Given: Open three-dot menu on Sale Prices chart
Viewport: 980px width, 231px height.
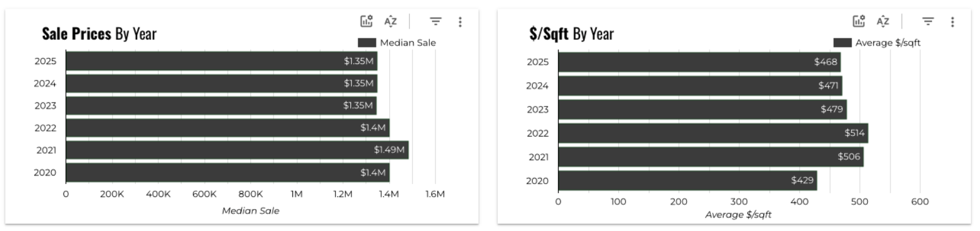Looking at the screenshot, I should (x=460, y=22).
